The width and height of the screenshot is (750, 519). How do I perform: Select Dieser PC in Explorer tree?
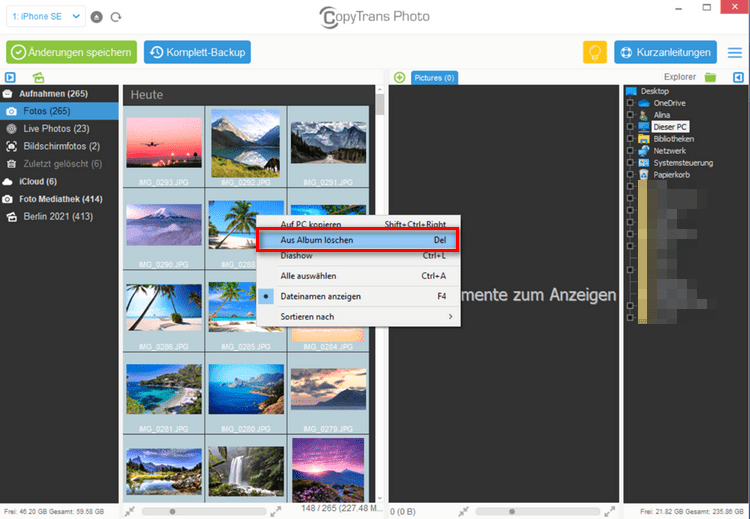click(670, 127)
